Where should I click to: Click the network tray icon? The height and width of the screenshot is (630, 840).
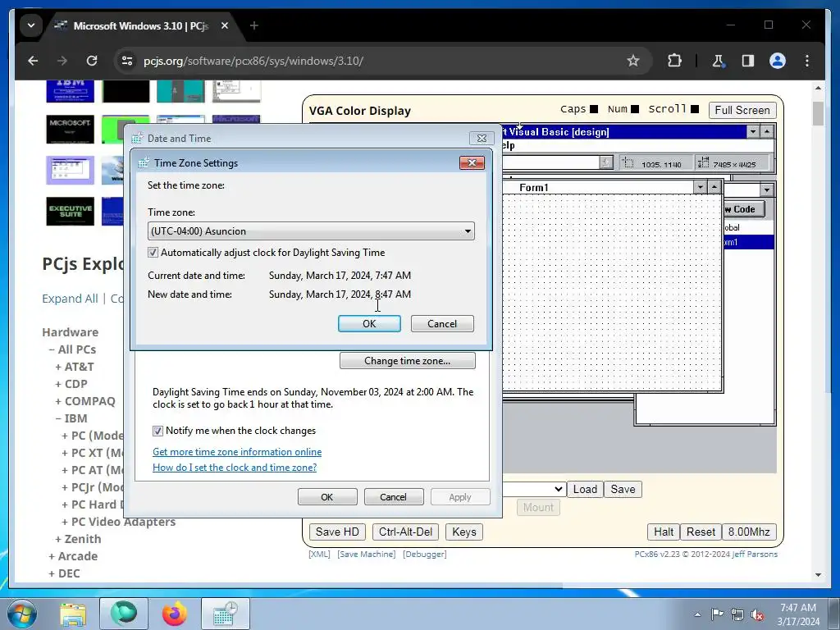tap(737, 615)
